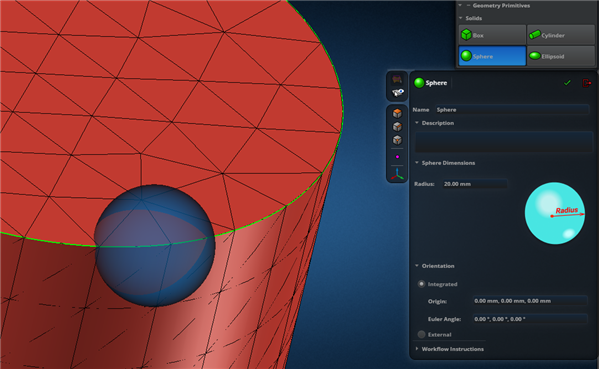This screenshot has width=599, height=369.
Task: Collapse the Orientation section
Action: pos(417,265)
